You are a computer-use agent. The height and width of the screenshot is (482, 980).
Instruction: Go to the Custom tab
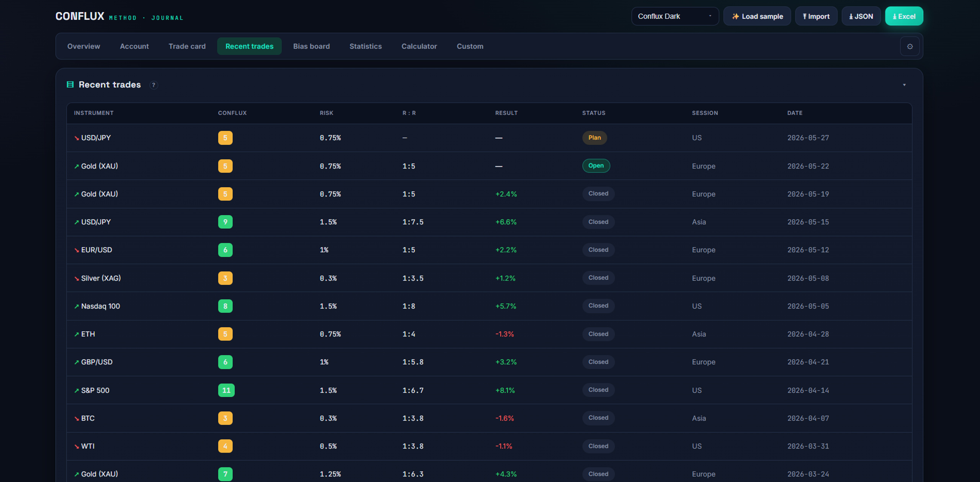[470, 46]
